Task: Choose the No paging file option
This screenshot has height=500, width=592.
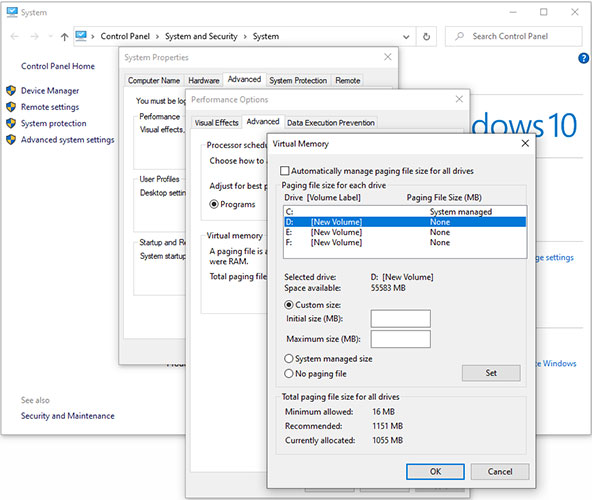Action: click(288, 373)
